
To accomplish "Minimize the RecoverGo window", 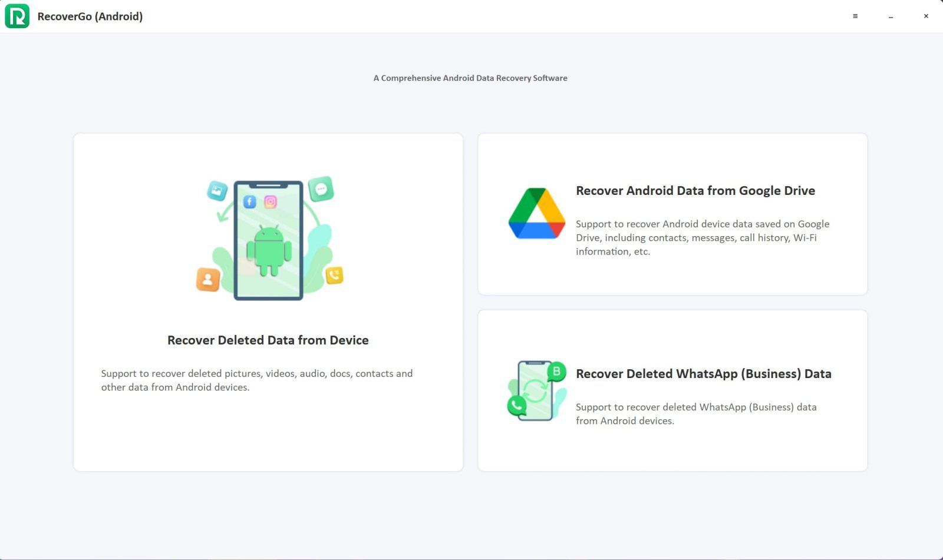I will point(891,16).
